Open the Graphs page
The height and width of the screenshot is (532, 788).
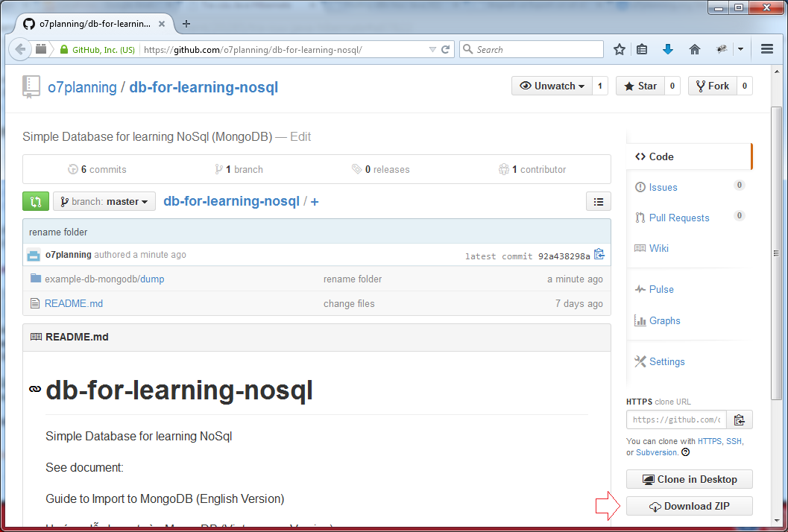tap(664, 320)
